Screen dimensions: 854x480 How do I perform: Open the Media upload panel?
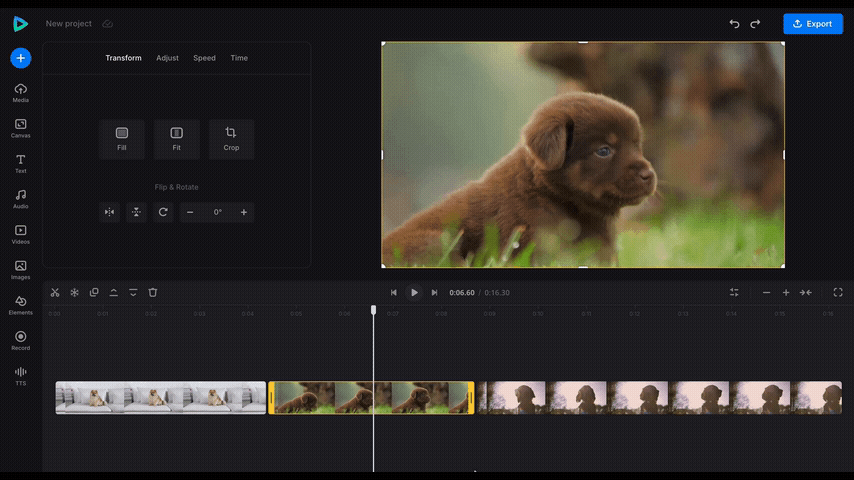pyautogui.click(x=20, y=93)
